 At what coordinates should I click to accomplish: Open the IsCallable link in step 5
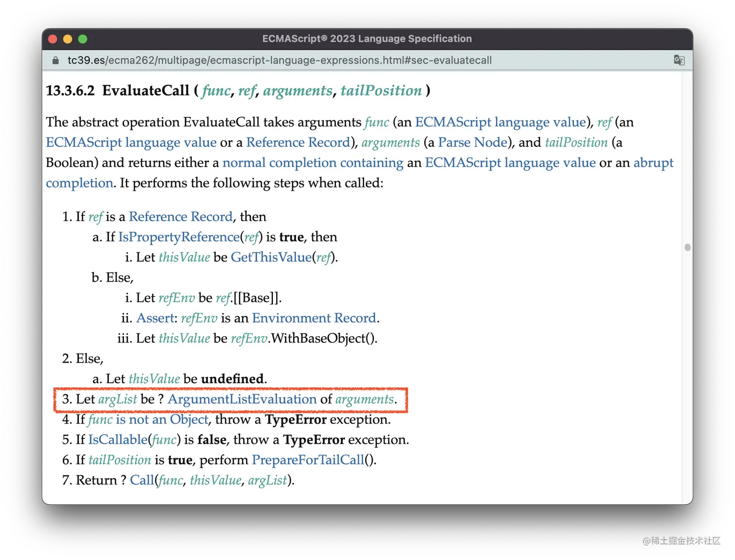pos(118,440)
